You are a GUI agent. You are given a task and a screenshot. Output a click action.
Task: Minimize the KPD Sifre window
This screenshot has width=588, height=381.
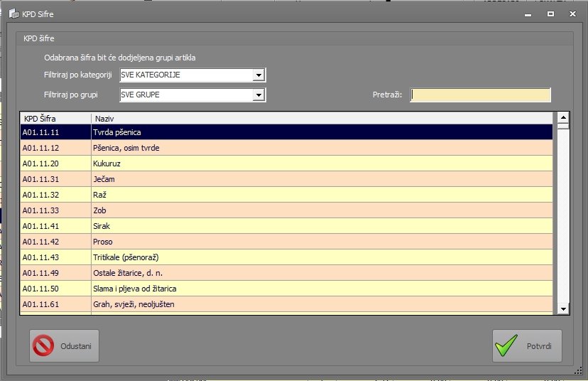pos(528,14)
